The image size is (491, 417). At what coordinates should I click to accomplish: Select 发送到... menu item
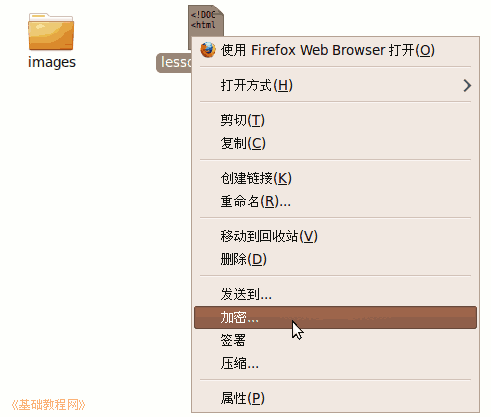(335, 294)
